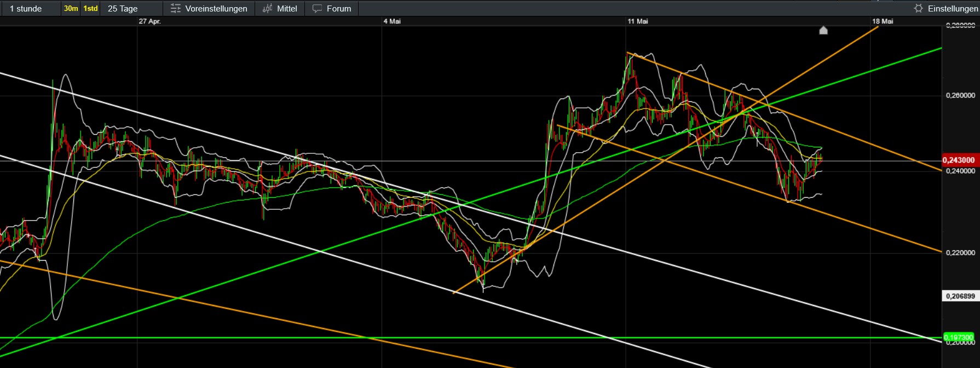Open the Voreinstellungen menu
The height and width of the screenshot is (368, 980).
click(216, 9)
